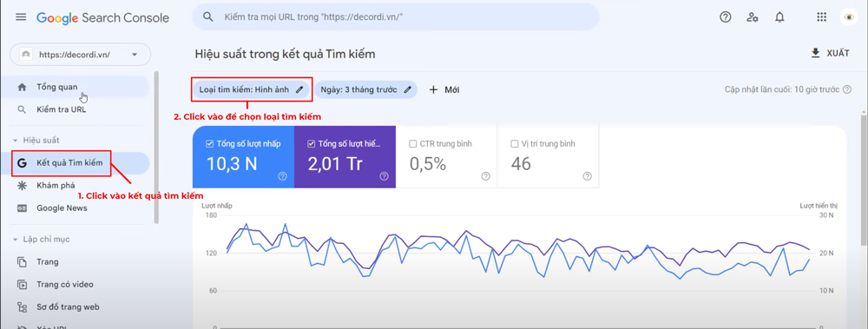Click the Lượt nhấp axis label

pos(217,206)
